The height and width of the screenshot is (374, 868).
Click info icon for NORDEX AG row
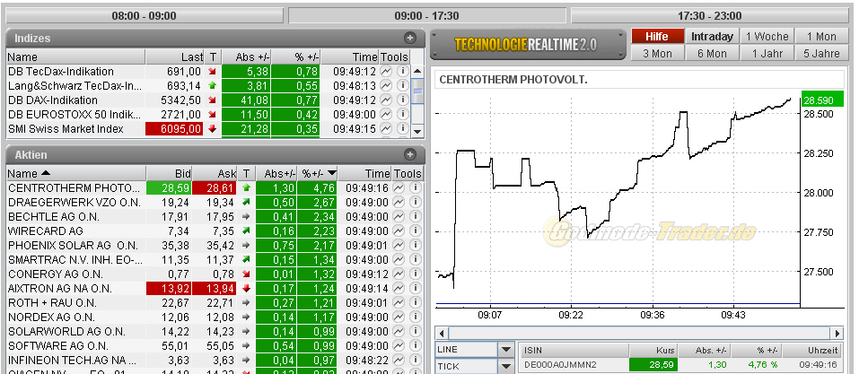coord(415,317)
